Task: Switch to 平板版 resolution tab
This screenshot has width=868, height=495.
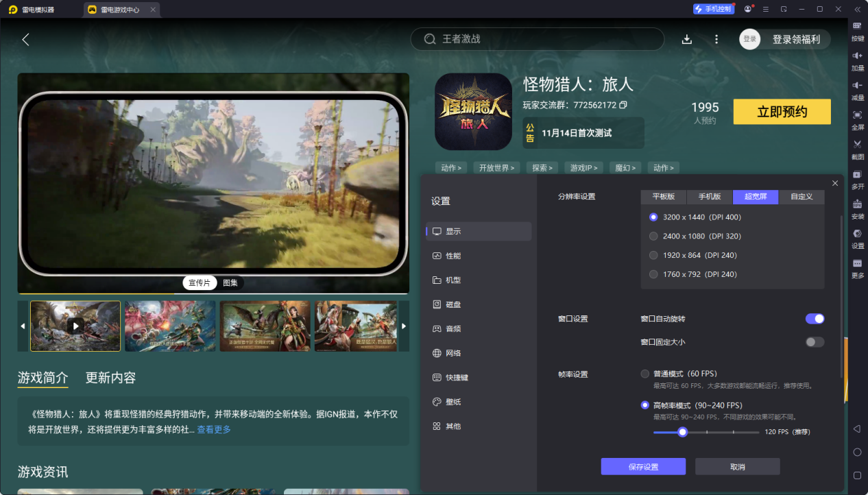Action: pos(664,197)
